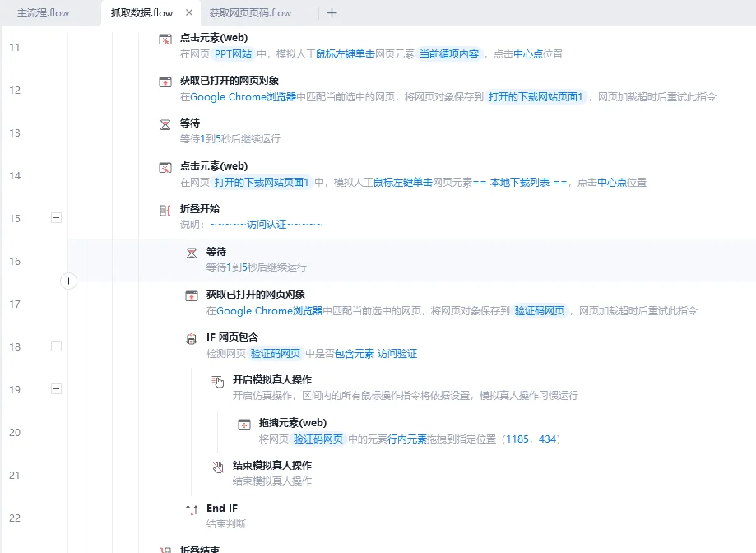The width and height of the screenshot is (756, 553).
Task: Open the 获取网页页码.flow tab
Action: [249, 13]
